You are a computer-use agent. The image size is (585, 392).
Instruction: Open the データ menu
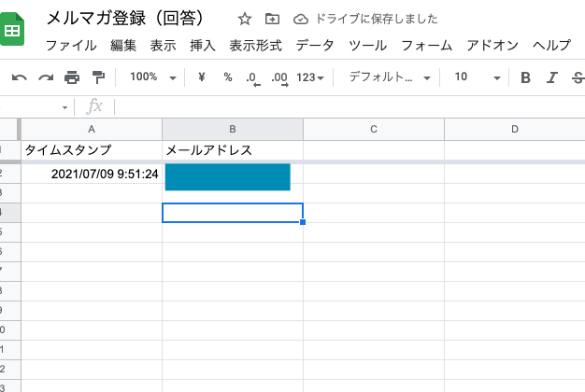315,46
